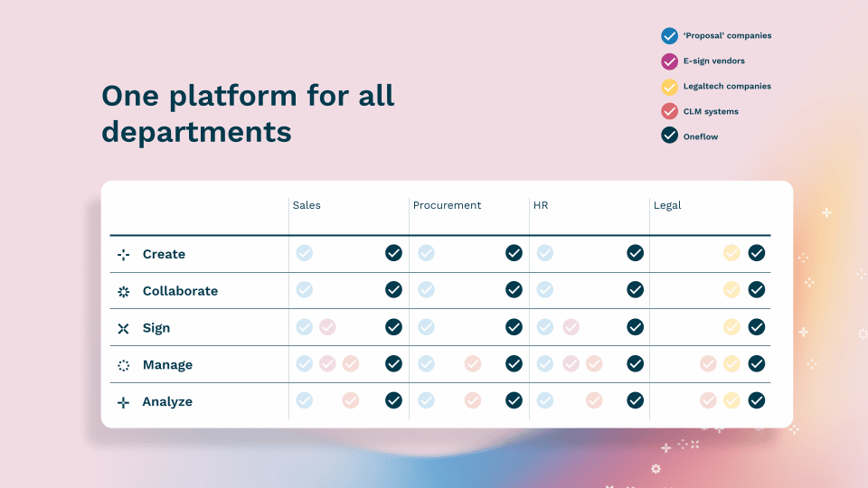Click the blue 'Proposal' companies legend checkmark
Screen dimensions: 868x488
click(669, 36)
